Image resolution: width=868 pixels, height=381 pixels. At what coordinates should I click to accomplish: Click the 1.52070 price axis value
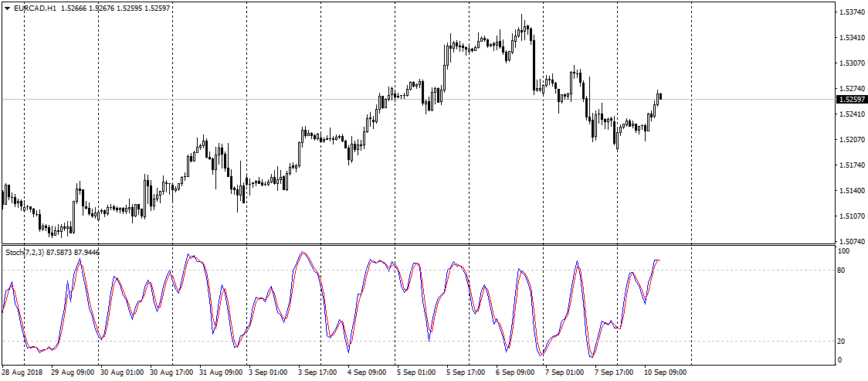[851, 140]
